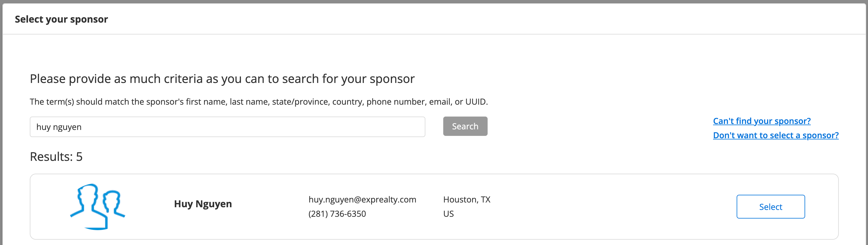Open the "Can't find your sponsor?" link
This screenshot has width=868, height=245.
[x=762, y=121]
